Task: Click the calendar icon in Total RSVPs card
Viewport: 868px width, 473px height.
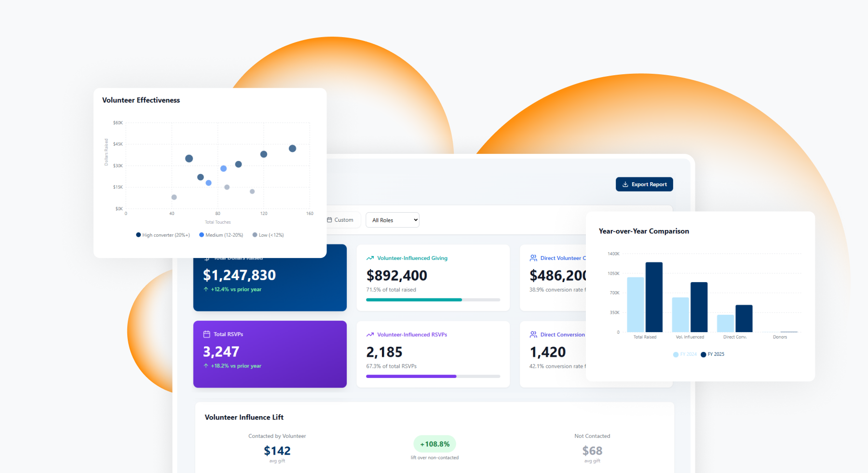Action: click(x=207, y=334)
